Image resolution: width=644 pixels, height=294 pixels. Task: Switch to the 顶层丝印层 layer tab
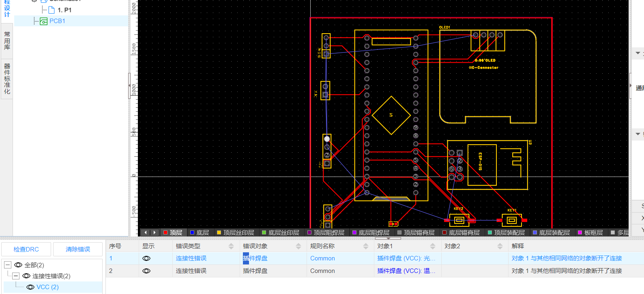(235, 232)
